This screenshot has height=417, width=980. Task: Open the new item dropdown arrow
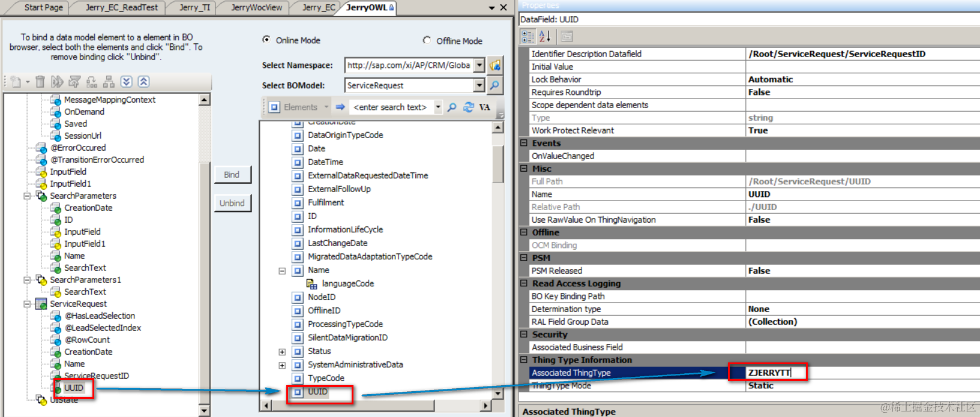click(x=28, y=82)
